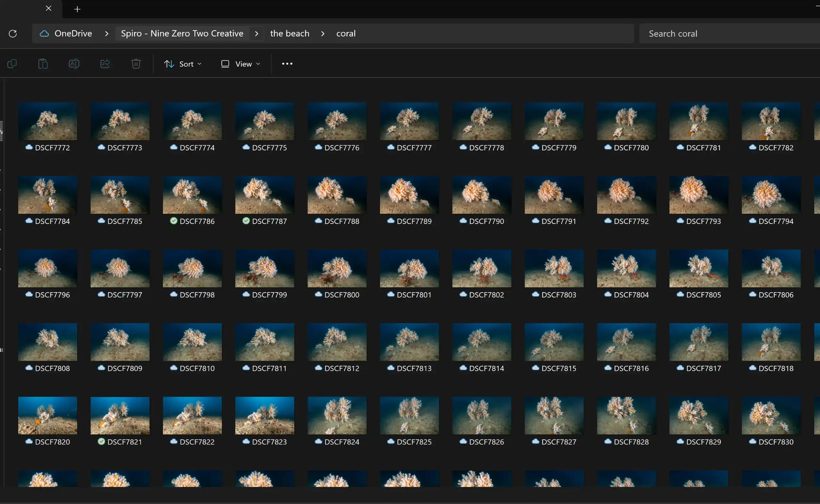Screen dimensions: 820x504
Task: Click the Rename icon in toolbar
Action: coord(74,64)
